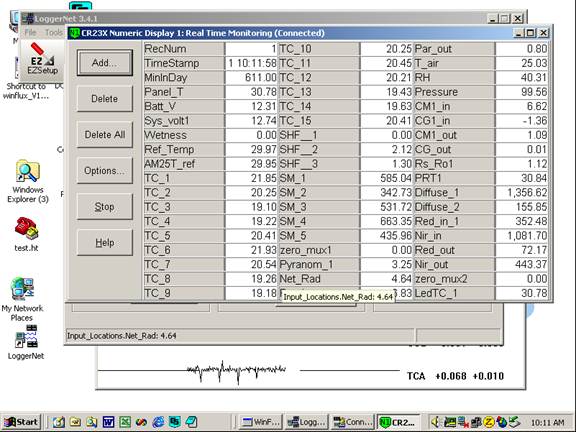
Task: Open My Network Places desktop icon
Action: pyautogui.click(x=22, y=299)
